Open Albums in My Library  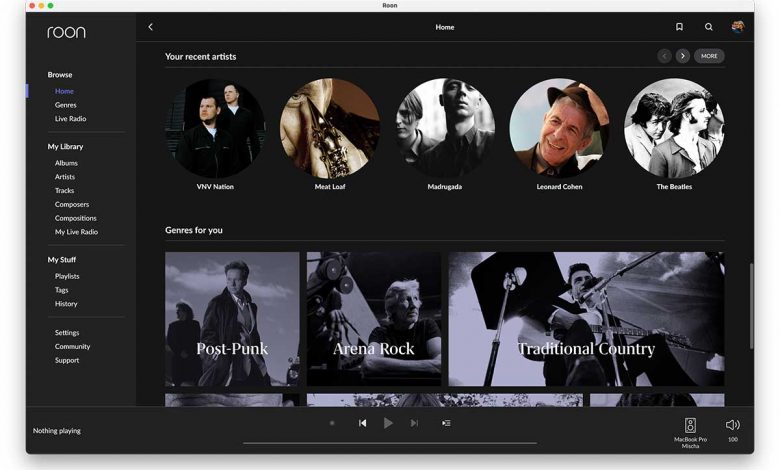tap(66, 163)
